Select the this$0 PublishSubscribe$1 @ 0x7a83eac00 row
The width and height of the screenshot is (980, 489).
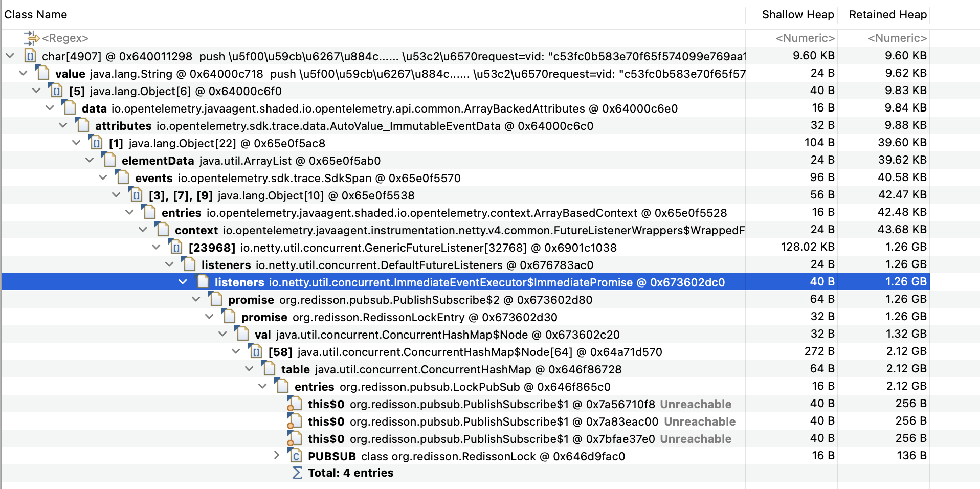coord(466,421)
